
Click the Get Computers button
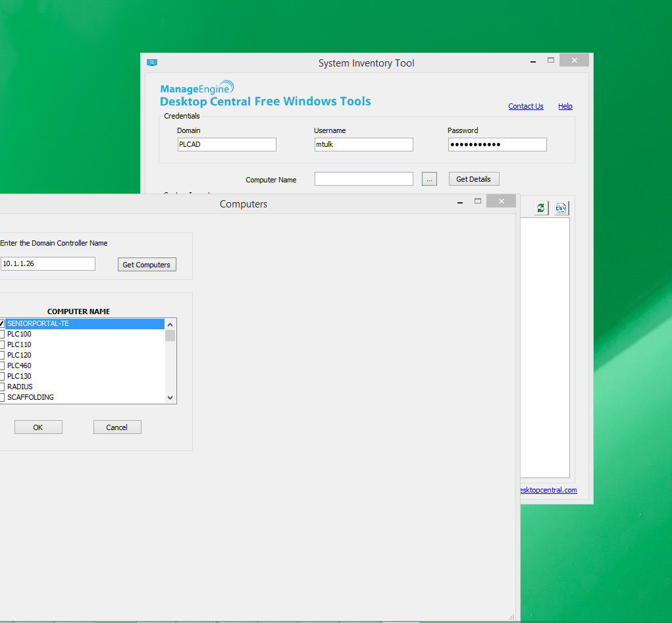point(147,265)
